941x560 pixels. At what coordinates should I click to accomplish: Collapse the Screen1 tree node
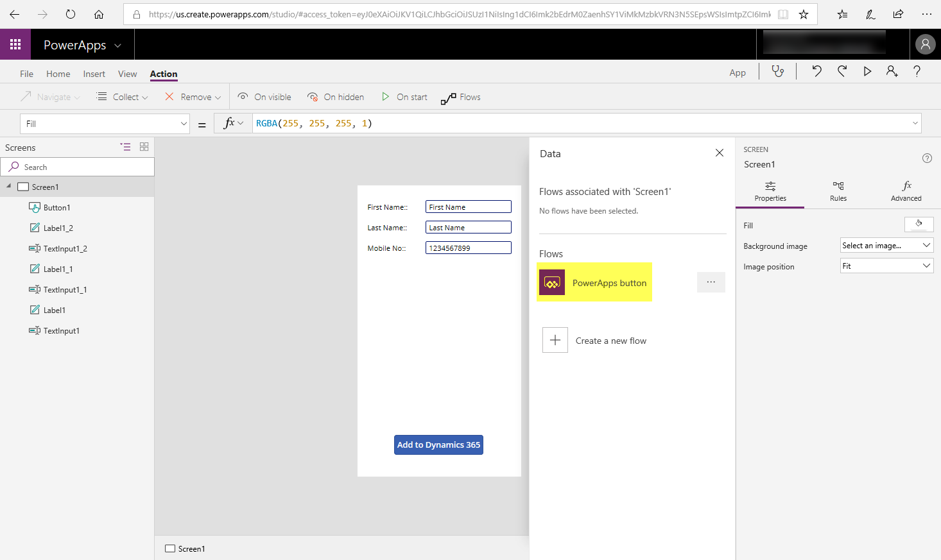tap(8, 186)
